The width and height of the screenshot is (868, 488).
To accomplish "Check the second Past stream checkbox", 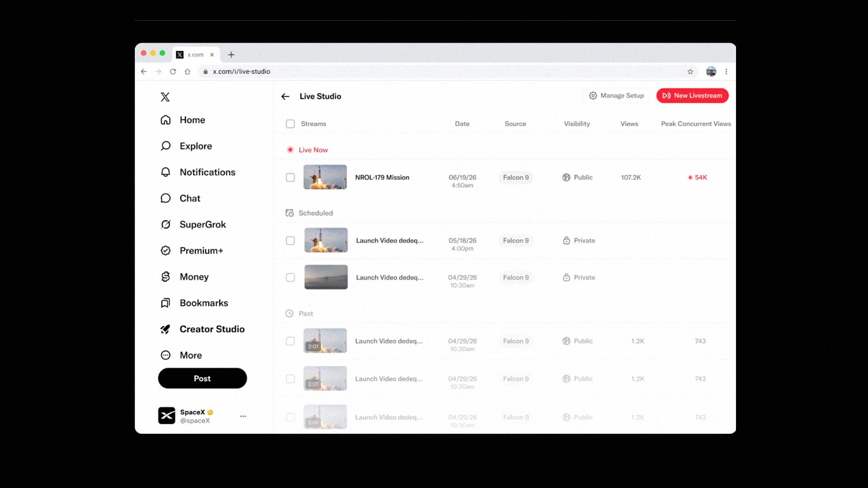I will (290, 379).
